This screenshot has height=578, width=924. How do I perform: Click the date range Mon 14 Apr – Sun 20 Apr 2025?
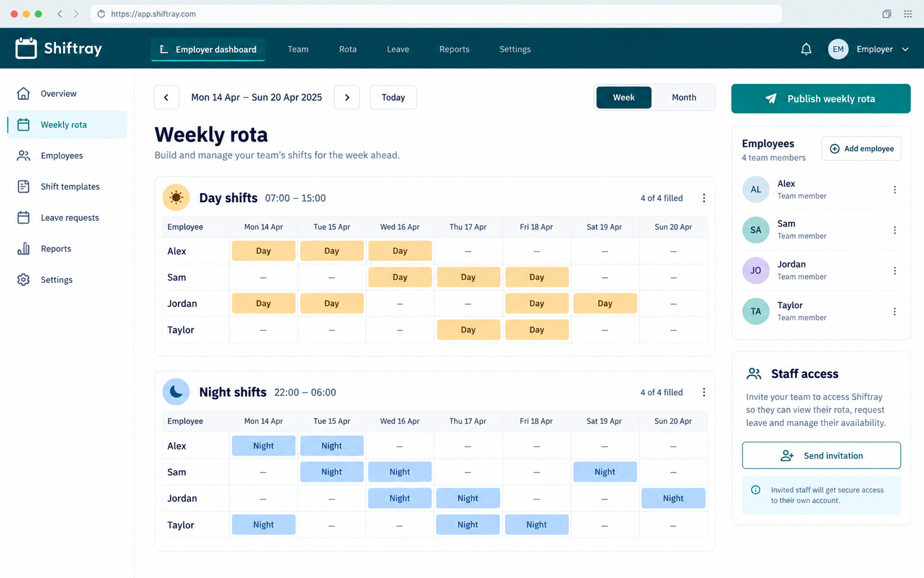coord(256,97)
